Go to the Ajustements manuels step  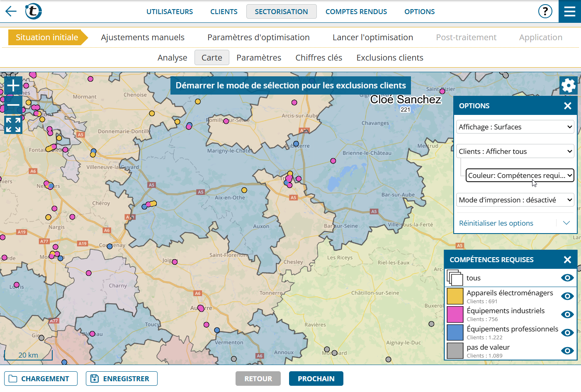pos(143,37)
